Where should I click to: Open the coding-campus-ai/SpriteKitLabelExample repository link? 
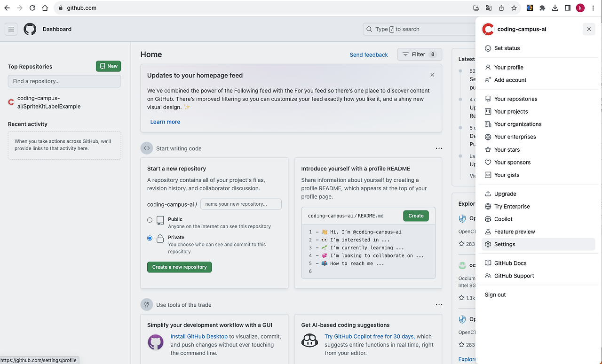49,102
